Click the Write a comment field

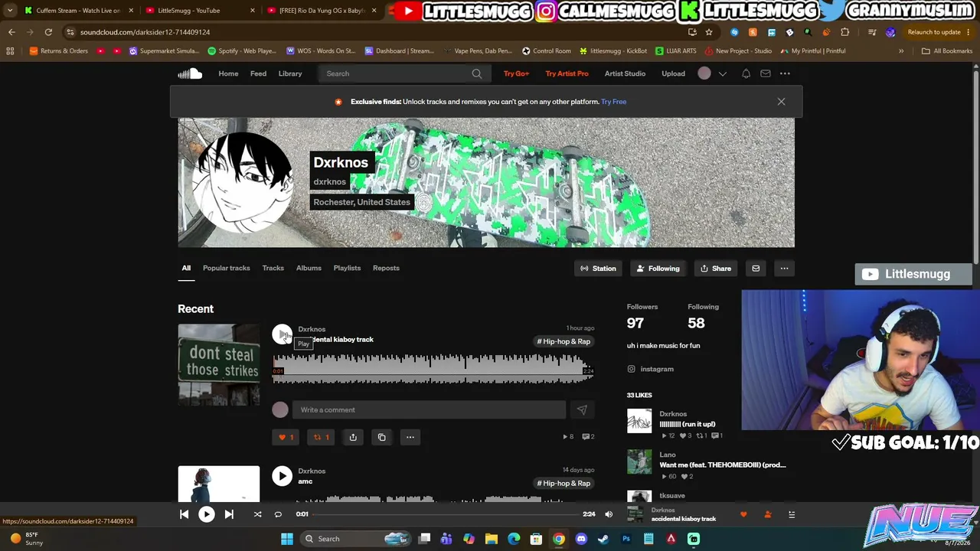pyautogui.click(x=429, y=410)
